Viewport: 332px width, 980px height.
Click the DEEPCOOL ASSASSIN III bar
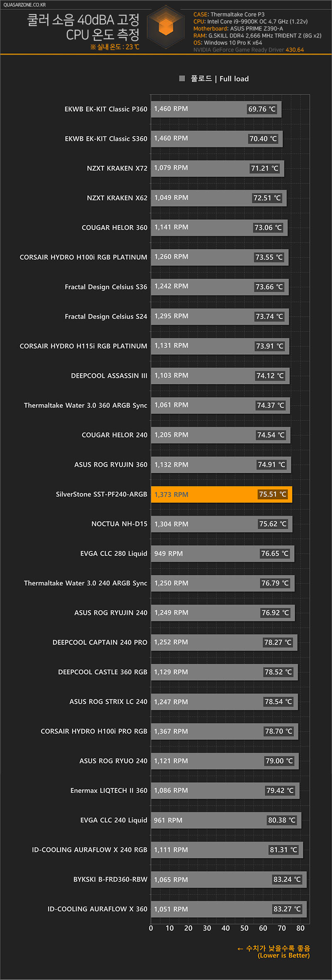[x=220, y=376]
